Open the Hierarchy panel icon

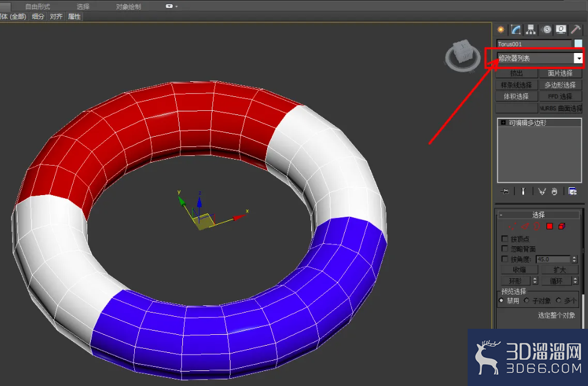pos(531,30)
